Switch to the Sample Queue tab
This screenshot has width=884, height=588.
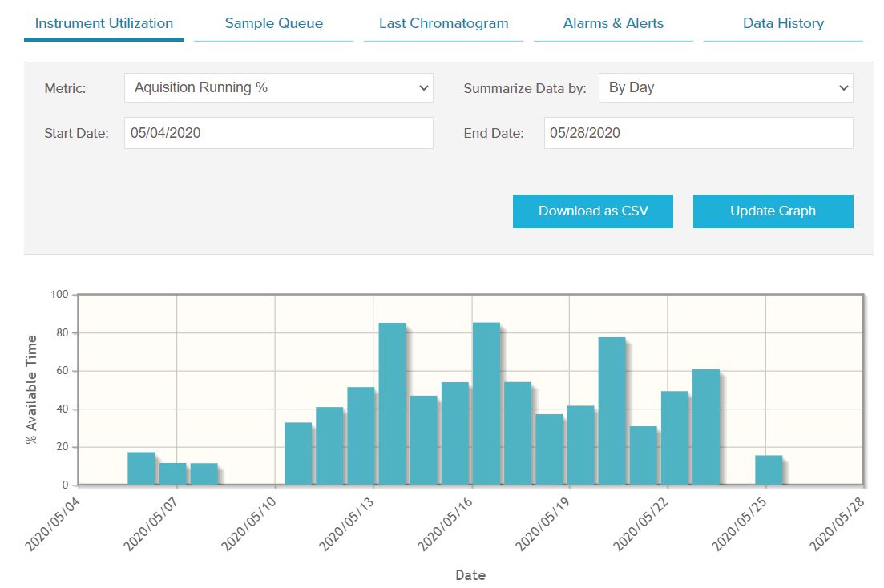pos(273,23)
